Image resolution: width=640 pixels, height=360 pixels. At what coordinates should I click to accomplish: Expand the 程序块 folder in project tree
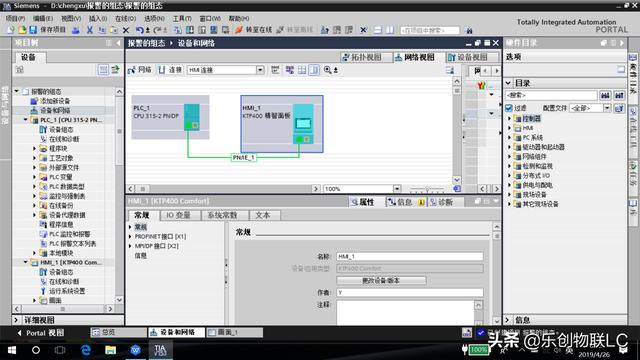pyautogui.click(x=35, y=149)
